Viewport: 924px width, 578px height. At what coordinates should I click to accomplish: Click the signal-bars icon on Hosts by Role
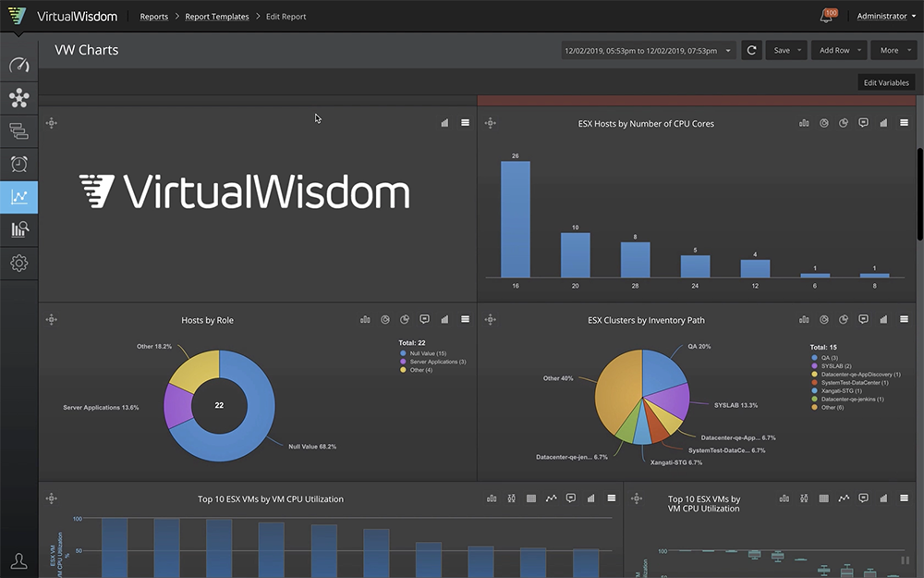coord(445,319)
